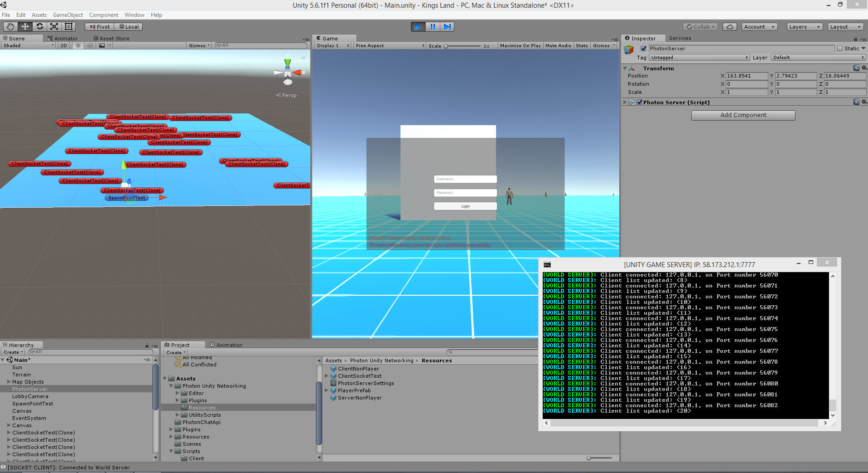
Task: Select the PlayerPrefab asset
Action: [x=354, y=390]
